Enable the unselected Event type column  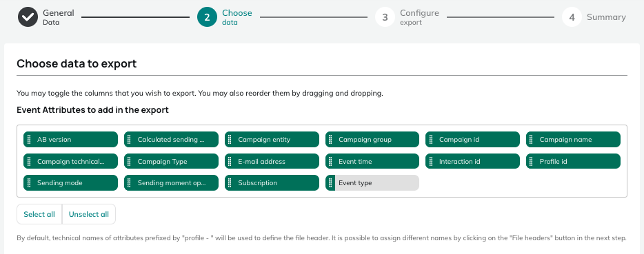tap(372, 183)
